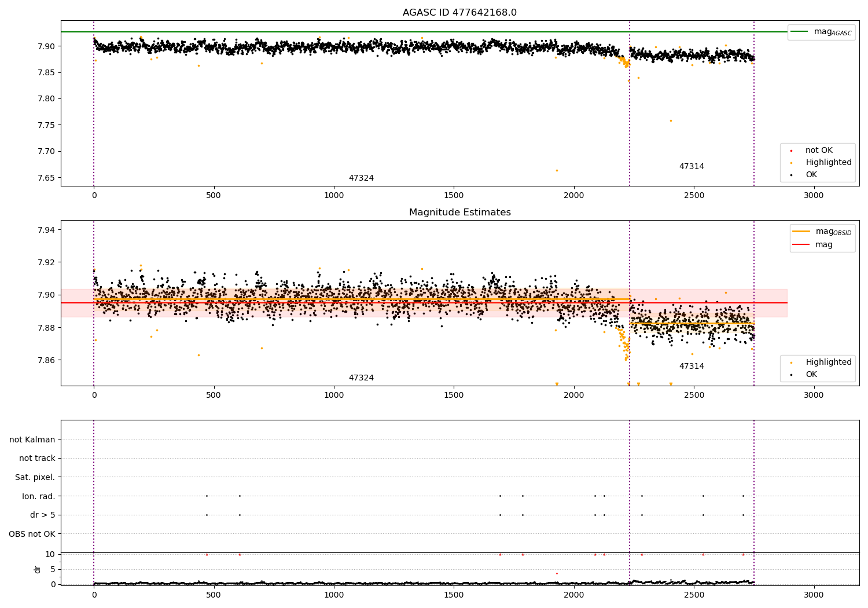Click 'OK' entry in Magnitude Estimates legend
Screen dimensions: 868x608
click(x=804, y=375)
